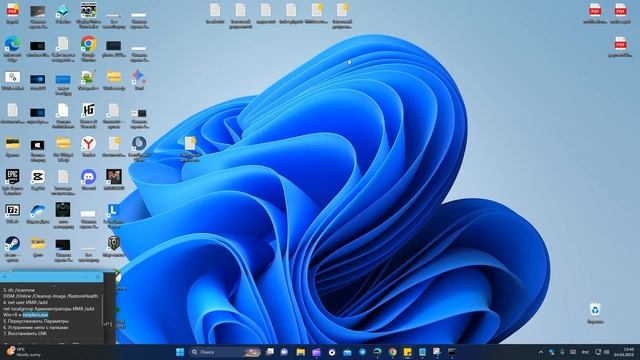This screenshot has width=640, height=360.
Task: Open Chrome from the taskbar
Action: (392, 352)
